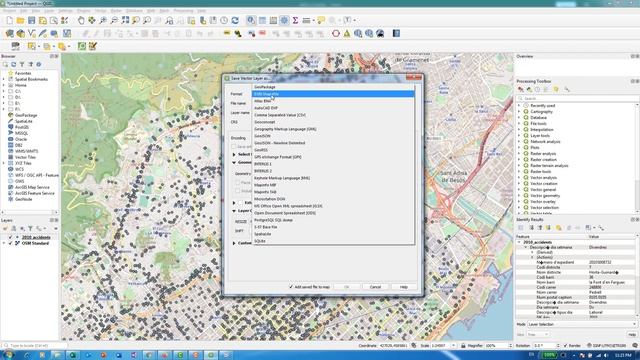The image size is (640, 360).
Task: Click the New Project icon in the QGIS toolbar
Action: point(9,20)
